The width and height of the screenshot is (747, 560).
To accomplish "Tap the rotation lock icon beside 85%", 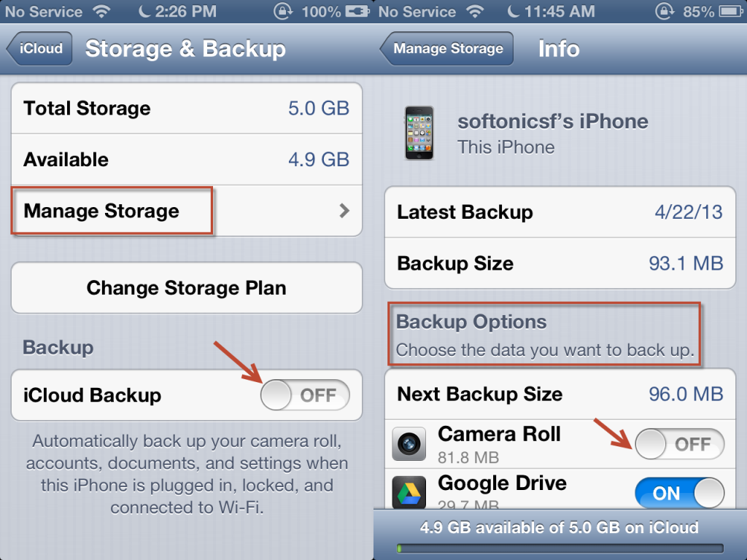I will click(666, 12).
